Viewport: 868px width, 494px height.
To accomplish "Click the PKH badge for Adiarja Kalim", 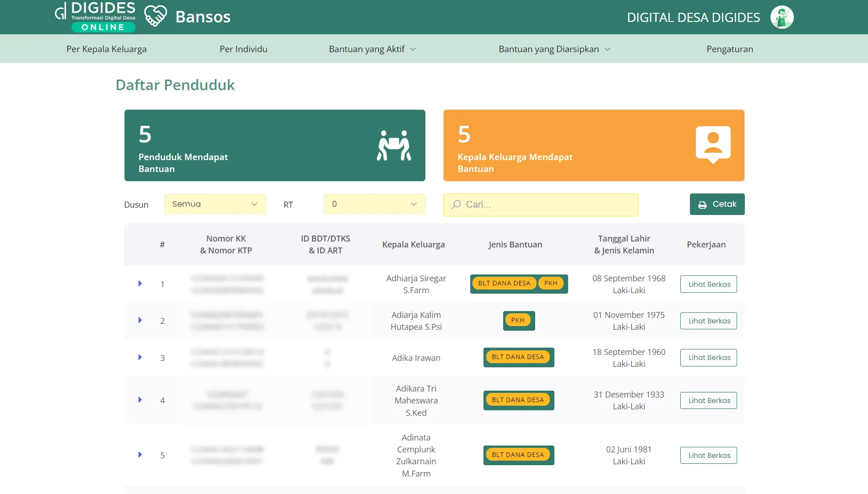I will pyautogui.click(x=518, y=320).
